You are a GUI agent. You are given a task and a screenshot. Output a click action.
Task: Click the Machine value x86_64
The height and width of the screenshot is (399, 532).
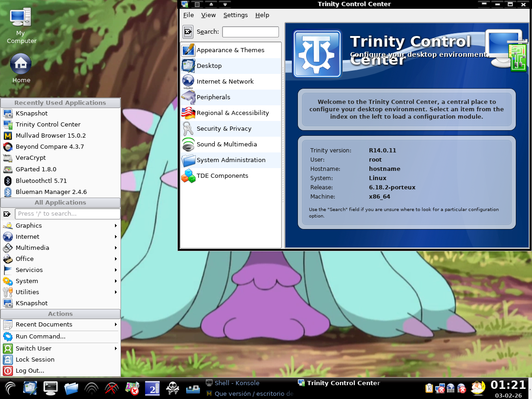(x=379, y=197)
